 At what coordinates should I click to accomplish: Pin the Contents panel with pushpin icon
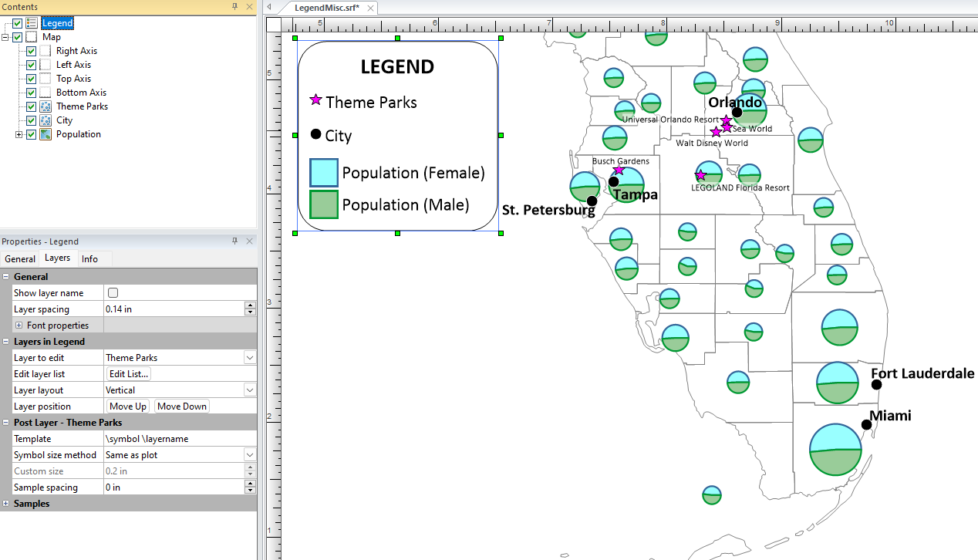tap(235, 6)
